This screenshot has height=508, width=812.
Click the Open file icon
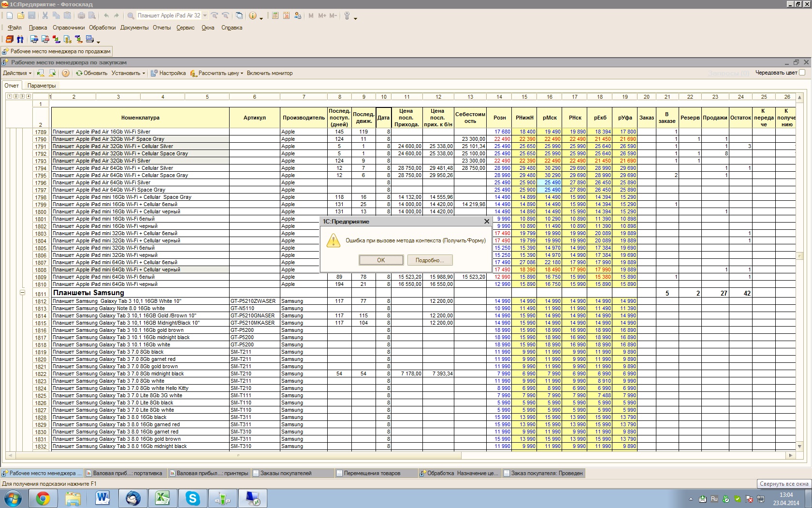21,15
